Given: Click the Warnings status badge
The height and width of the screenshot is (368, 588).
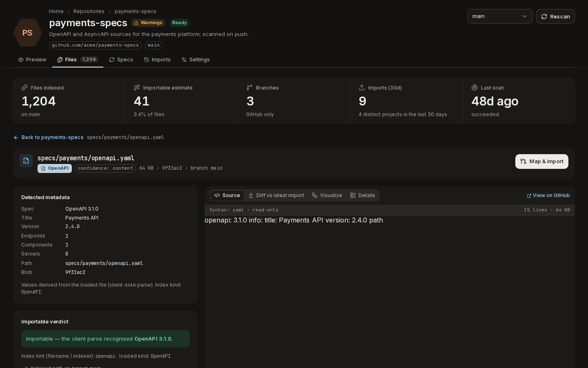Looking at the screenshot, I should coord(148,23).
